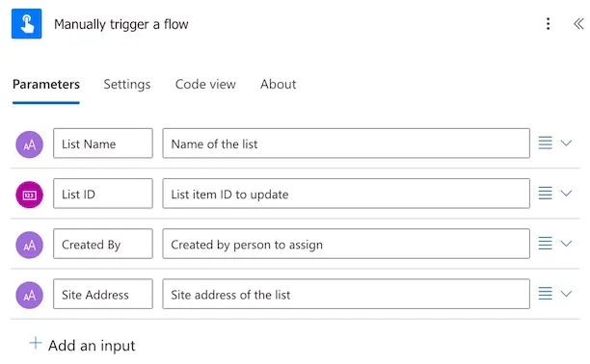Viewport: 590px width, 364px height.
Task: Open the three-dot more options menu
Action: (548, 24)
